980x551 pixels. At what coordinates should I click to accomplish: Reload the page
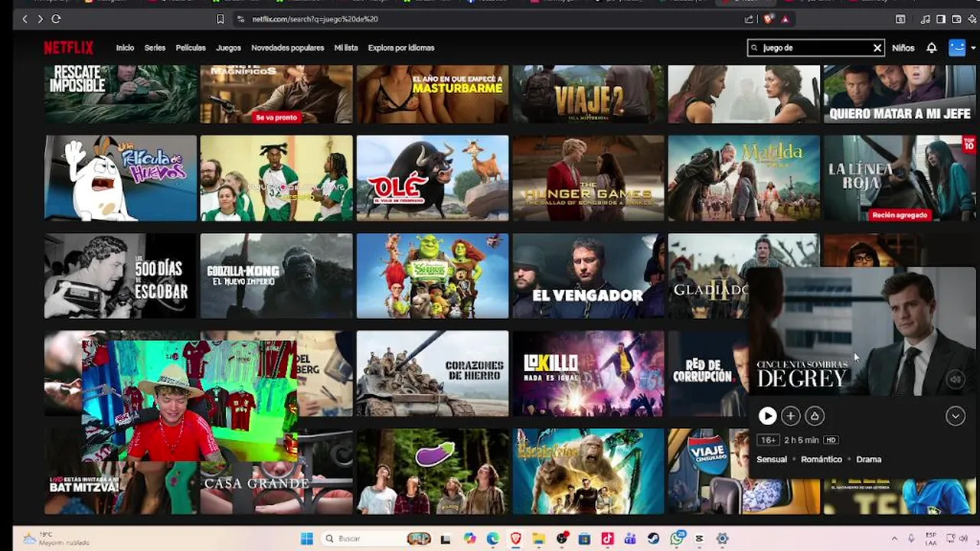[56, 18]
